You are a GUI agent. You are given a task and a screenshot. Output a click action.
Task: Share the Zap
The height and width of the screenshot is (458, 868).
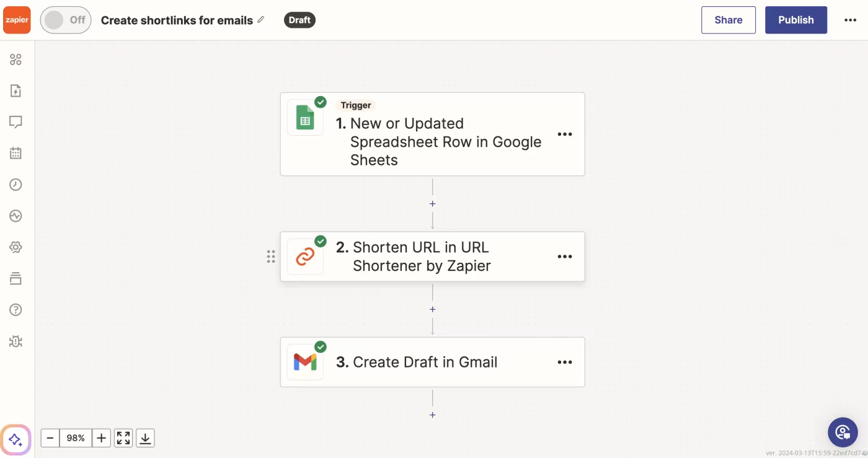tap(728, 20)
